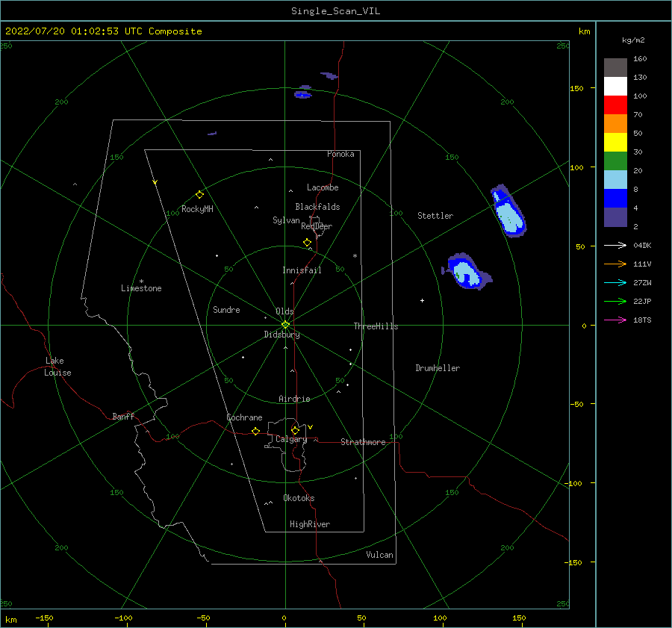Click the Olds town label
This screenshot has width=672, height=628.
[284, 311]
